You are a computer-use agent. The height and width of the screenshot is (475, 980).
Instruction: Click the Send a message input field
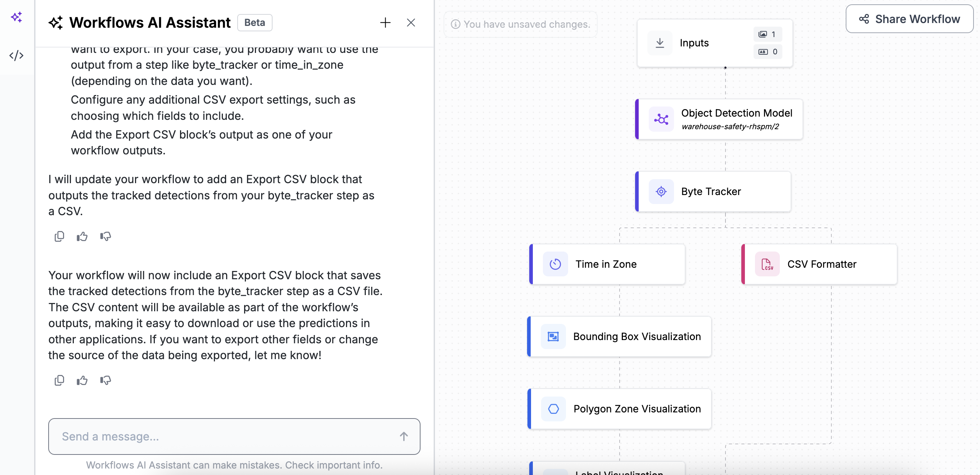click(x=224, y=436)
